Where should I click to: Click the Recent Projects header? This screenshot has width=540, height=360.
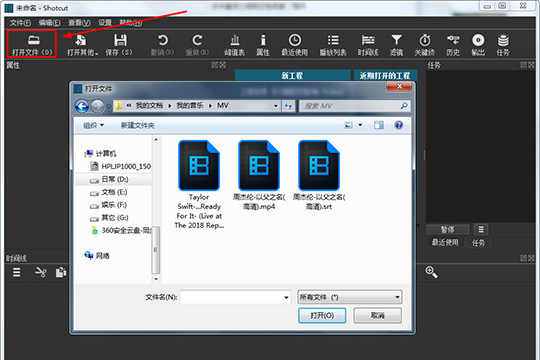coord(385,75)
